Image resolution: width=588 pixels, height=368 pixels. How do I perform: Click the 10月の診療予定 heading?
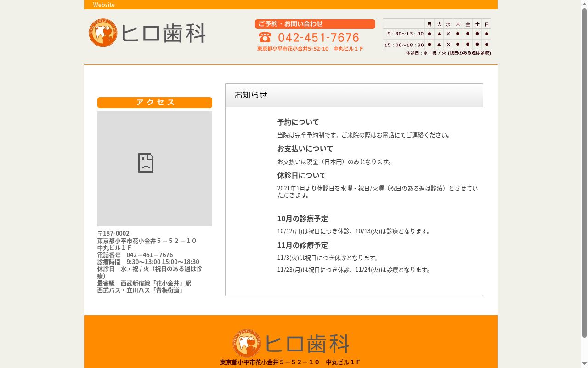(302, 219)
